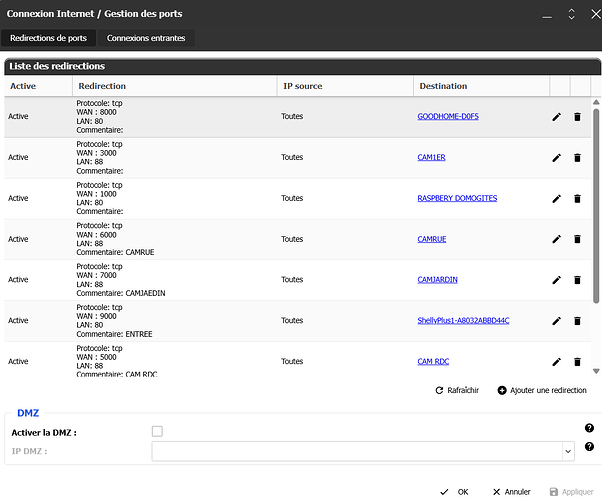Delete the CAM1ER redirection via trash icon
This screenshot has height=500, width=602.
tap(577, 158)
